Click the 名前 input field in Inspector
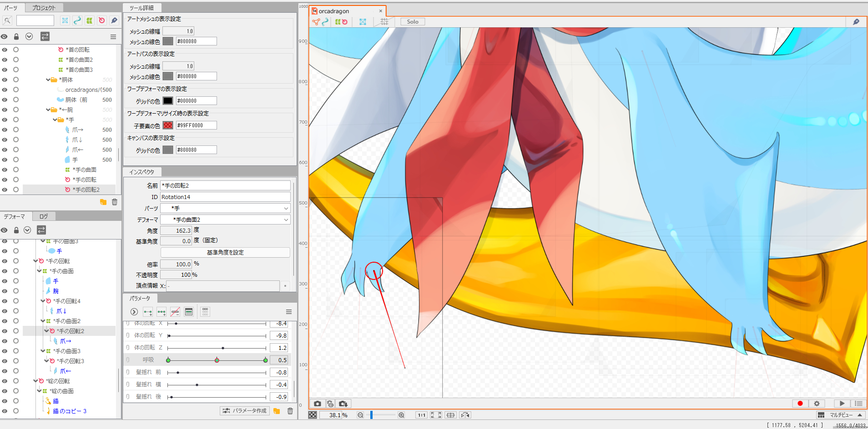The width and height of the screenshot is (868, 429). (225, 185)
